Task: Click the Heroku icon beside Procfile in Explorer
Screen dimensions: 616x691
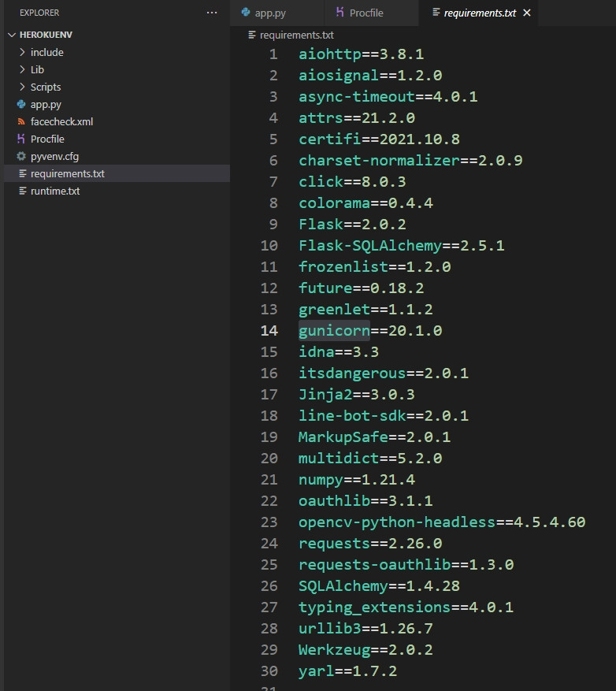Action: (21, 139)
